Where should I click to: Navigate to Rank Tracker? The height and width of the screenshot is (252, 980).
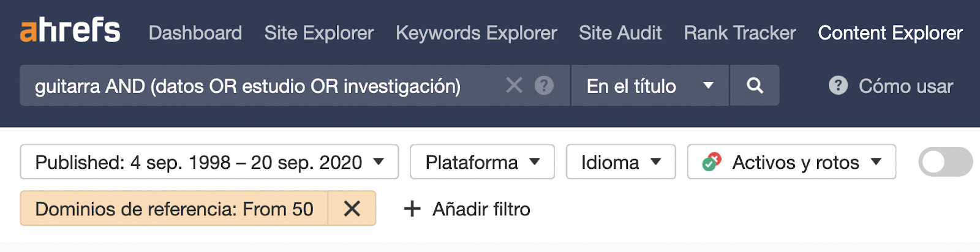click(740, 33)
